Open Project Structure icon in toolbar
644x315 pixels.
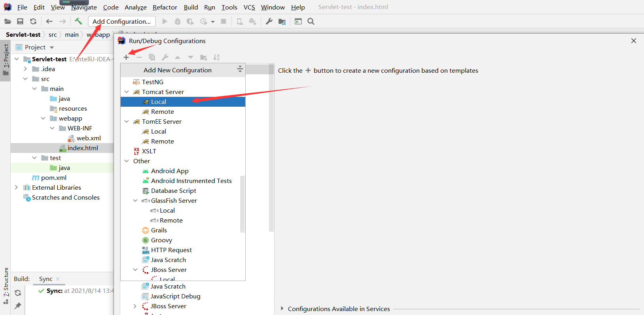[x=282, y=21]
